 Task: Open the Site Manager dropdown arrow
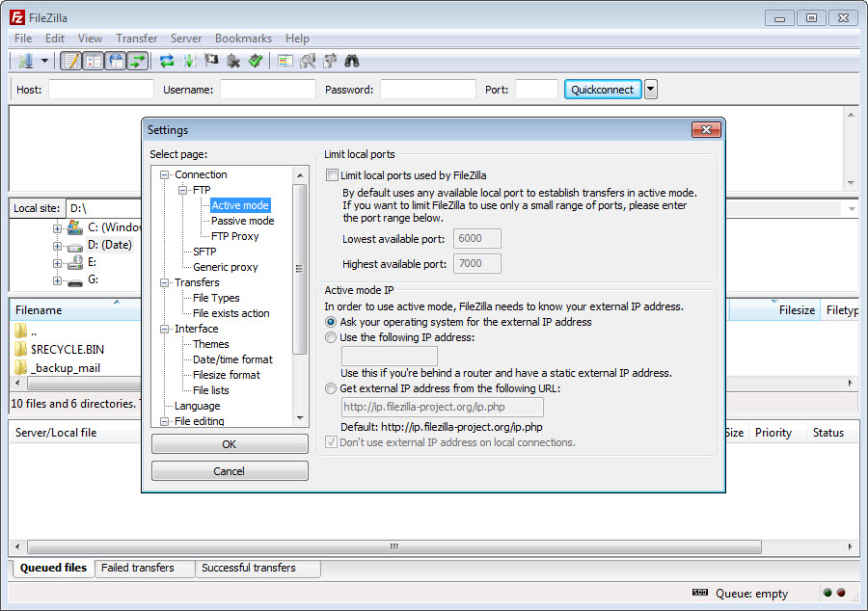tap(44, 61)
